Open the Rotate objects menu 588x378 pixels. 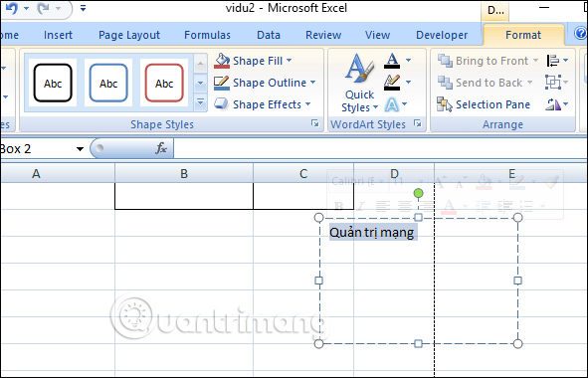point(557,104)
